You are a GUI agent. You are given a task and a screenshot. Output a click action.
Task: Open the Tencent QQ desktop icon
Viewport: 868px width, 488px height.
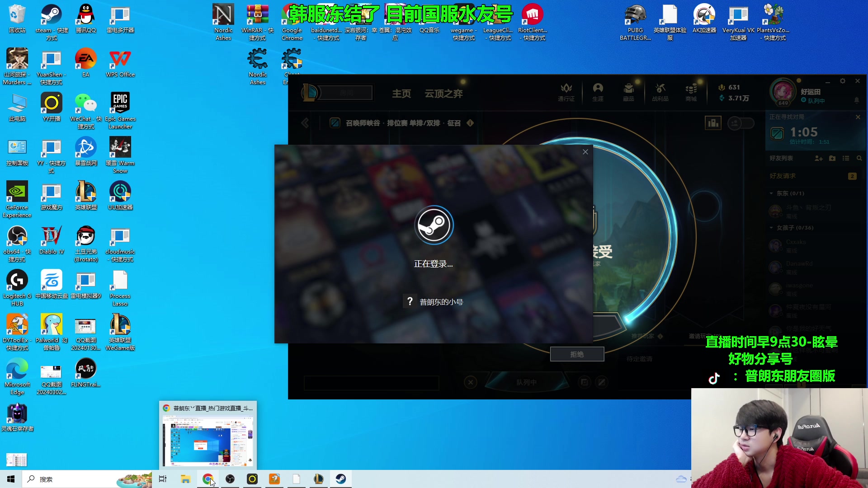(x=86, y=19)
